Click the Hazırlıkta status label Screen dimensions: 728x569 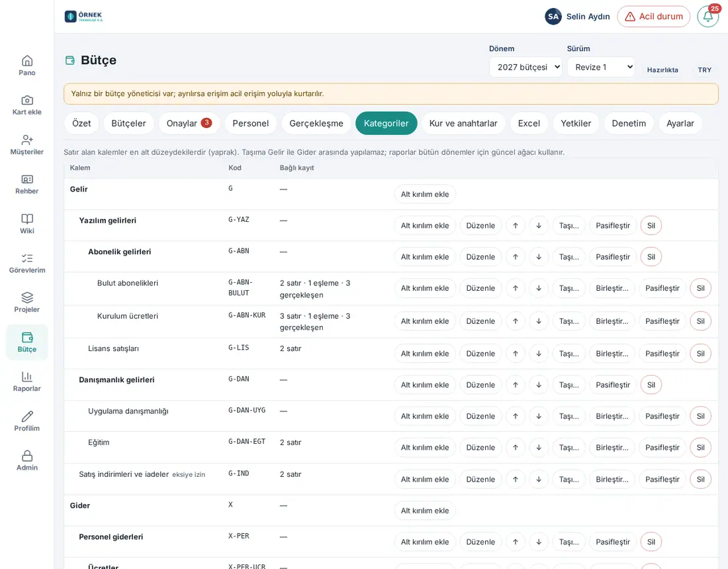point(662,70)
